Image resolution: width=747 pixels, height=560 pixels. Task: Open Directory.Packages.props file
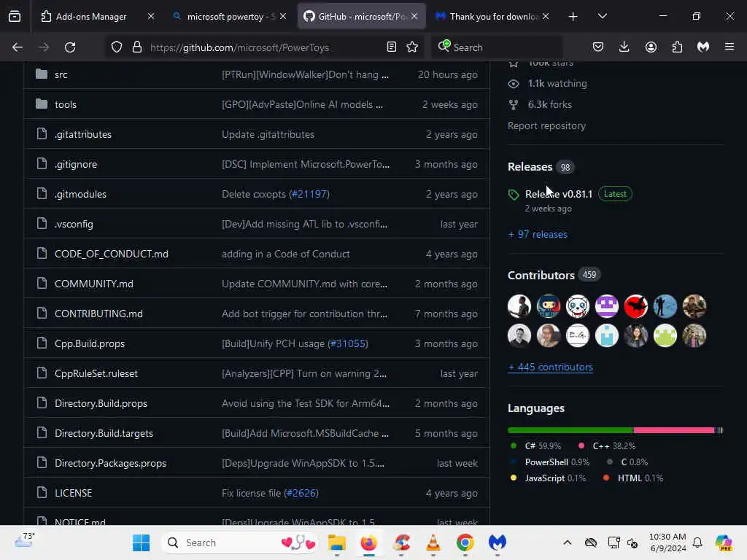110,463
